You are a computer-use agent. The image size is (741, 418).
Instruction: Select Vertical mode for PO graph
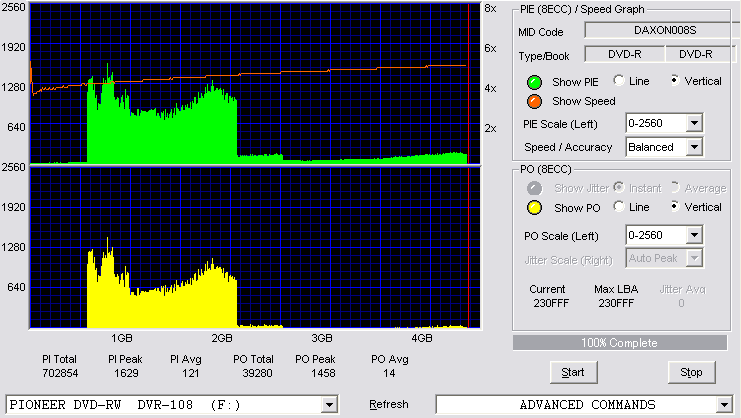pos(675,206)
